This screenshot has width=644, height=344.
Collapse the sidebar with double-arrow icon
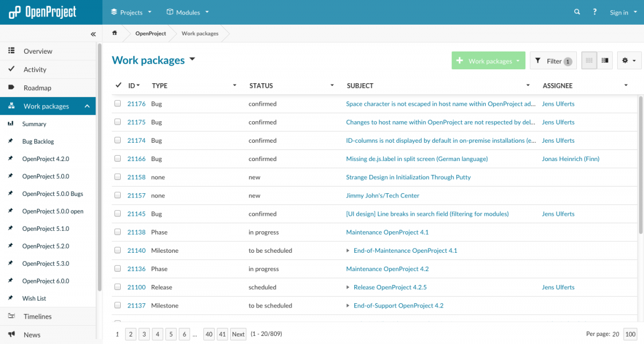(x=93, y=34)
